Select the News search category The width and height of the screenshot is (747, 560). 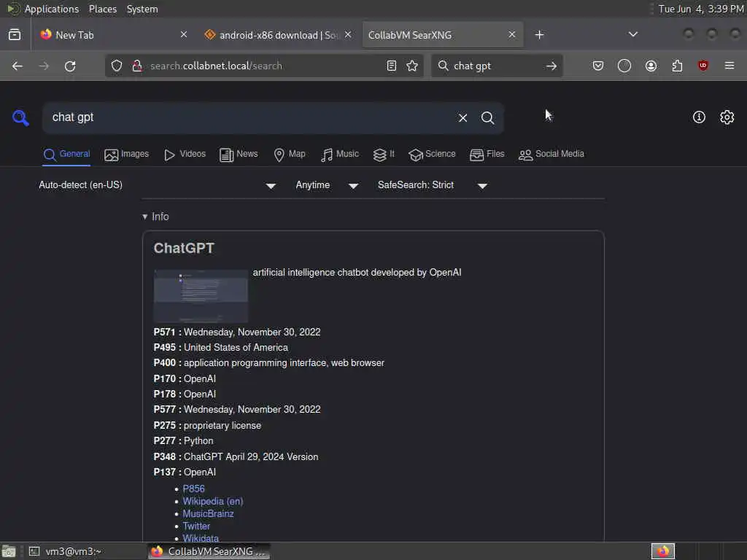pyautogui.click(x=239, y=155)
